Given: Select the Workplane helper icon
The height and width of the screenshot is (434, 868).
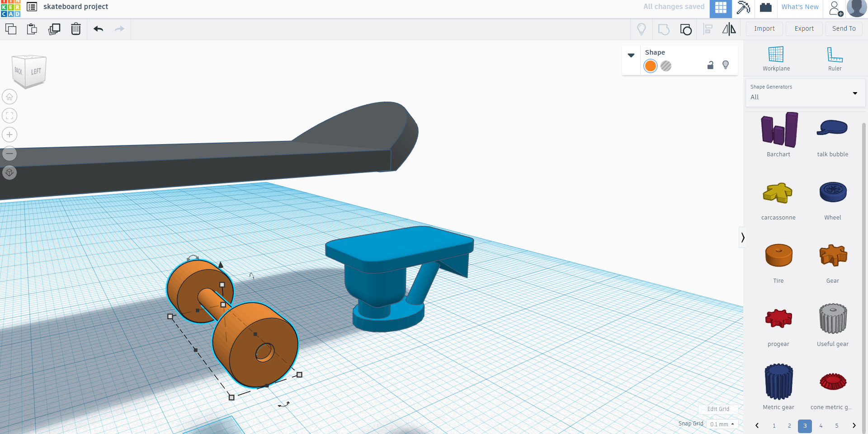Looking at the screenshot, I should point(776,59).
